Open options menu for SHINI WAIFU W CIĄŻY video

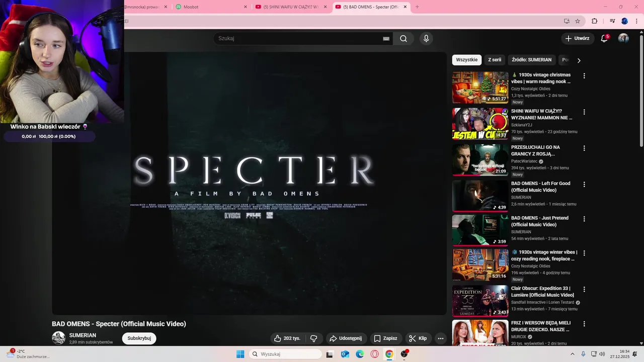pyautogui.click(x=584, y=112)
